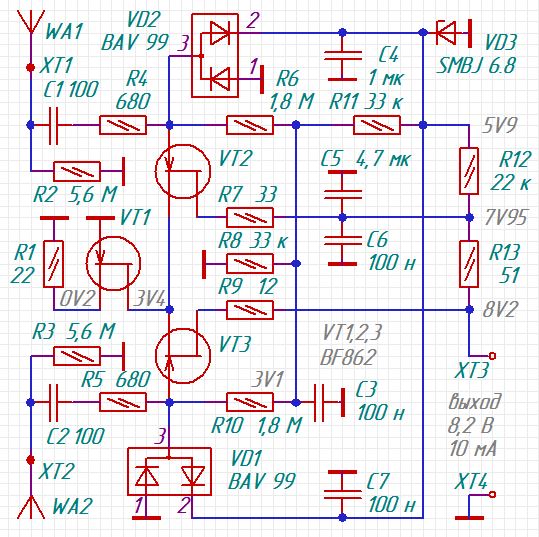Viewport: 539px width, 537px height.
Task: Select the VT1 transistor symbol
Action: [x=113, y=263]
